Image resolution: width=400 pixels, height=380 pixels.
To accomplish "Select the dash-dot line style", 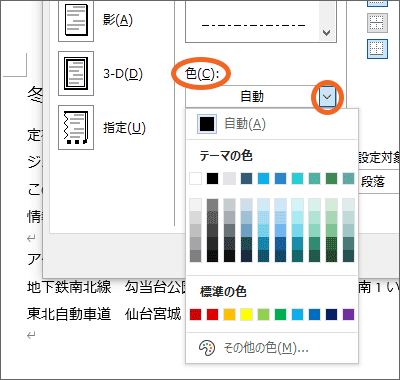I will pos(253,25).
